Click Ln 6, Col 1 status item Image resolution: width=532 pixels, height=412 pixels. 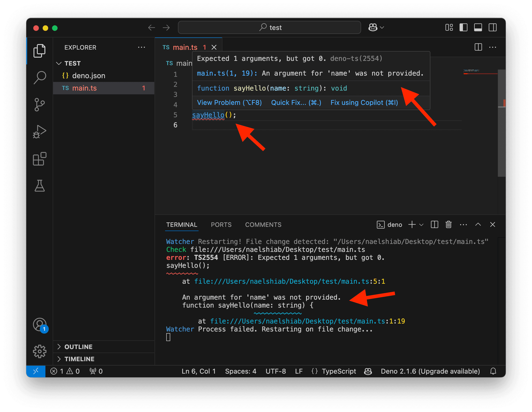[199, 371]
